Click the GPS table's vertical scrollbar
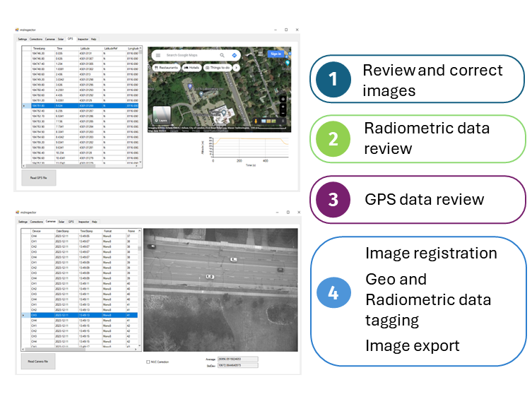The image size is (532, 399). (x=140, y=106)
